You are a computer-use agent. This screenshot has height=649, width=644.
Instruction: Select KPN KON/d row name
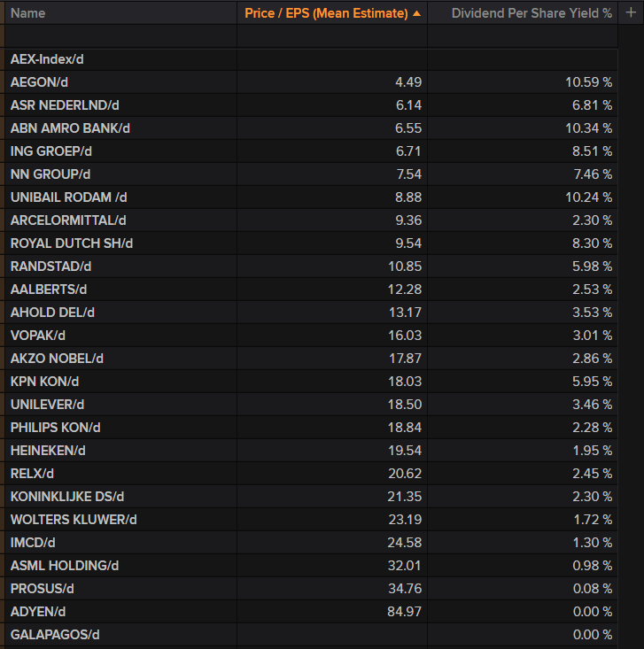(44, 382)
